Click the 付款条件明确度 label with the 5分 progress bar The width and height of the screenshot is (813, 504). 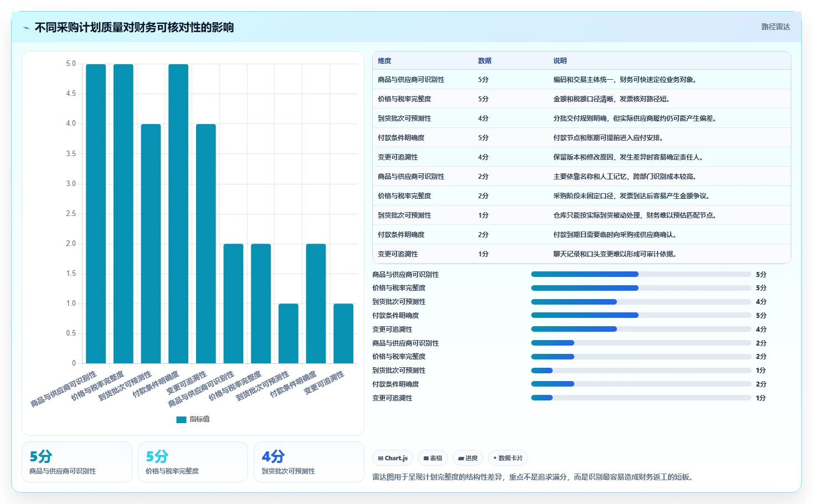395,316
